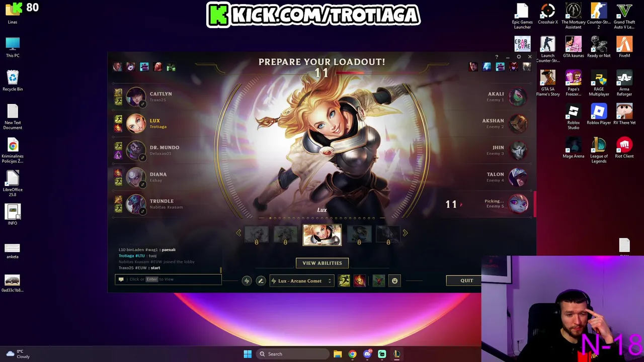This screenshot has width=644, height=362.
Task: Click the fifth banned champion on the left
Action: tap(171, 67)
